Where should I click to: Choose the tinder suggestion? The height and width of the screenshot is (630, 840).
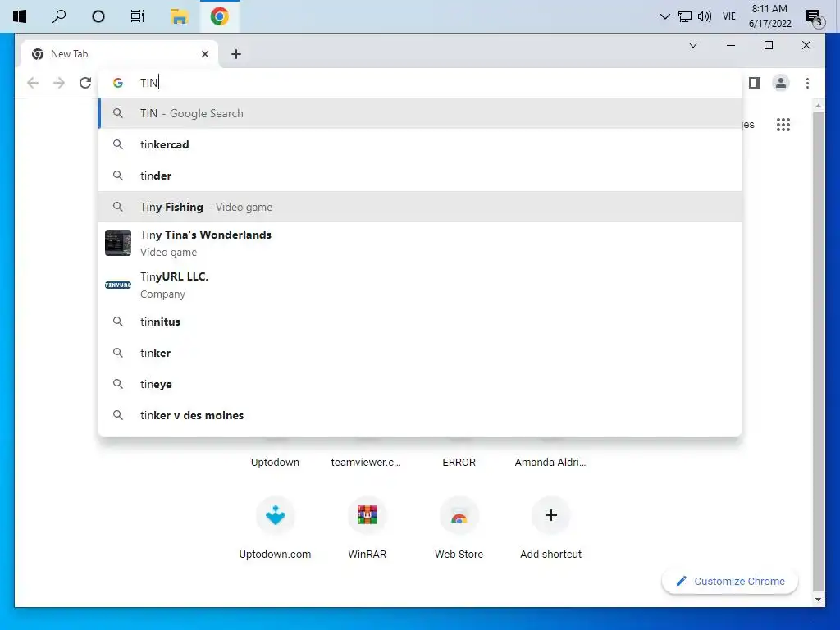point(420,176)
